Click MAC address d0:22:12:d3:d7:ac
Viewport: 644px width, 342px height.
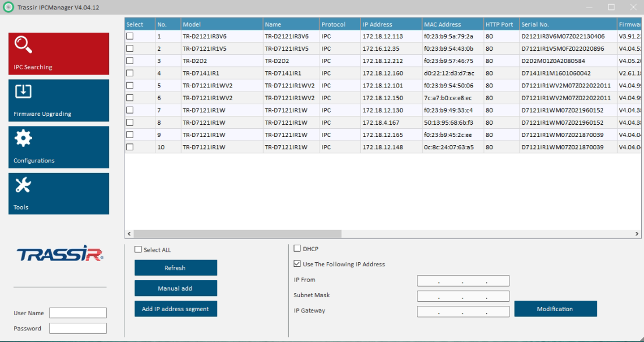click(450, 73)
